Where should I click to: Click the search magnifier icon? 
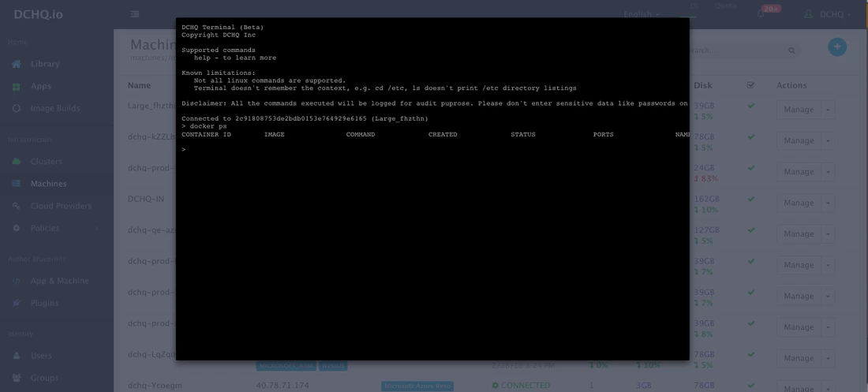[x=791, y=50]
